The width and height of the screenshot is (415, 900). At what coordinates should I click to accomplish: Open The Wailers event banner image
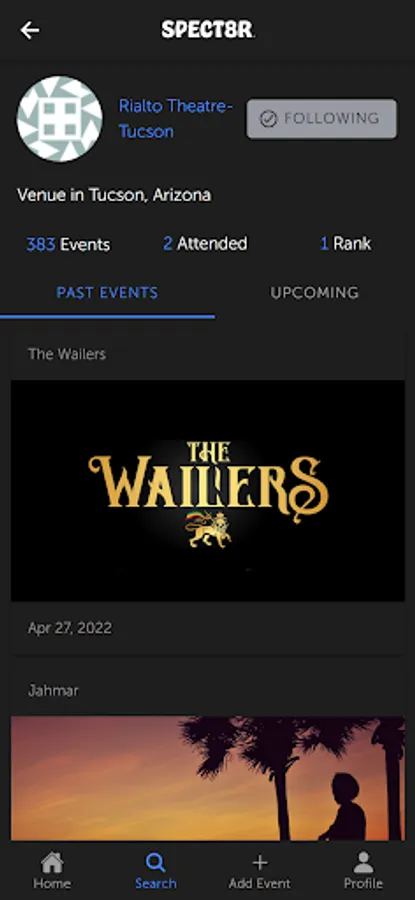pyautogui.click(x=208, y=491)
